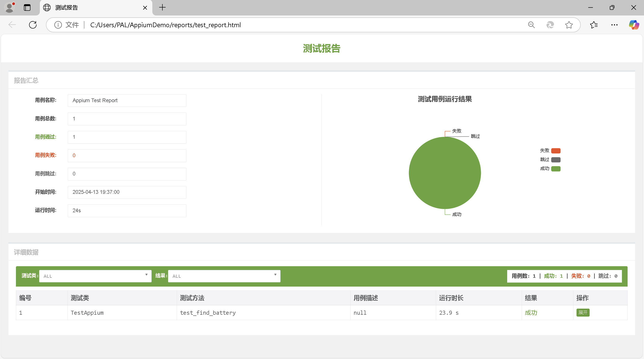Click the site information icon

(58, 25)
